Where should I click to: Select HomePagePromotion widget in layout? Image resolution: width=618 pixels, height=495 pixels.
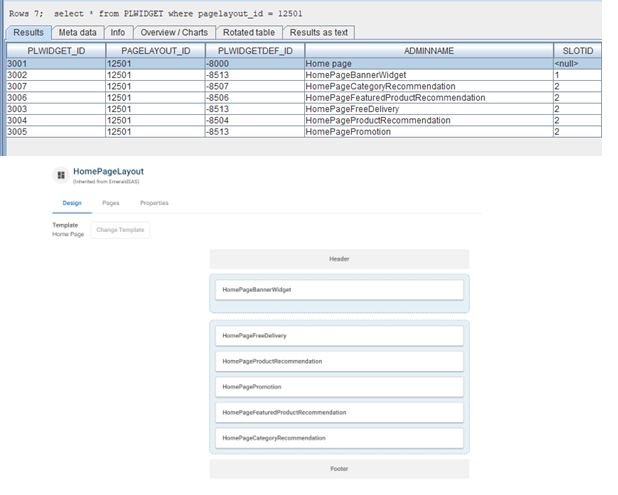point(339,387)
